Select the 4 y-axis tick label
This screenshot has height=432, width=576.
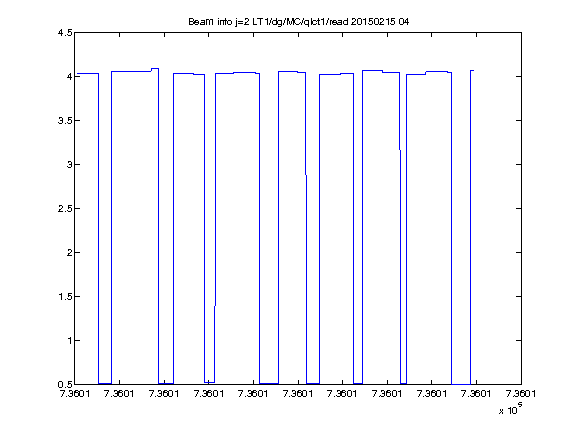click(x=69, y=76)
